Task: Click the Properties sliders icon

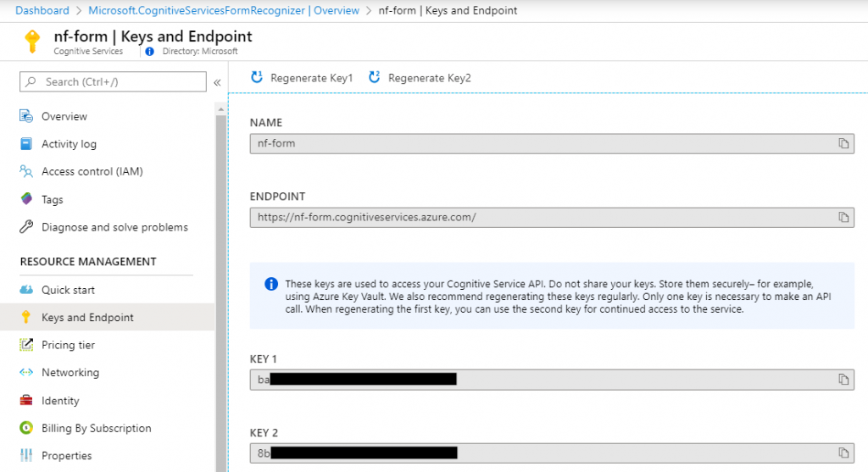Action: click(x=26, y=455)
